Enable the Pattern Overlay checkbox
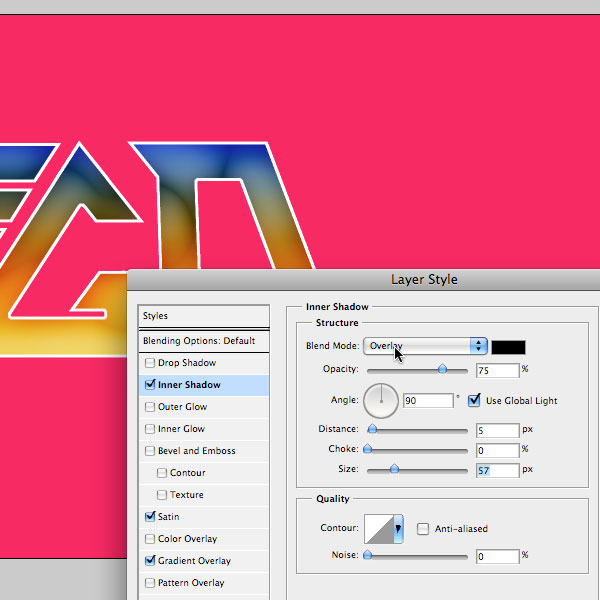This screenshot has height=600, width=600. (150, 583)
